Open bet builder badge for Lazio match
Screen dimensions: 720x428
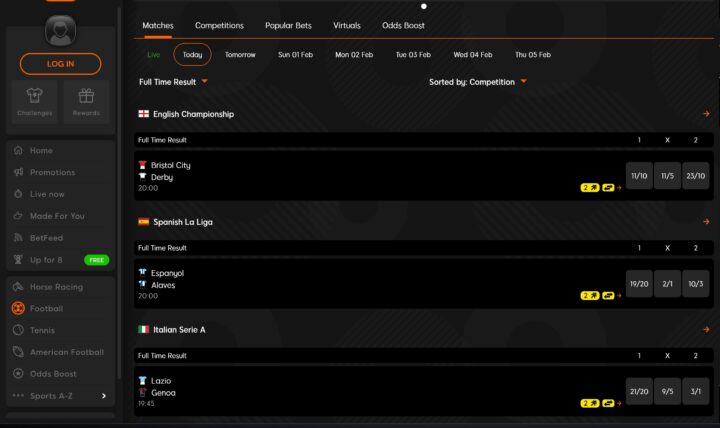(x=590, y=403)
